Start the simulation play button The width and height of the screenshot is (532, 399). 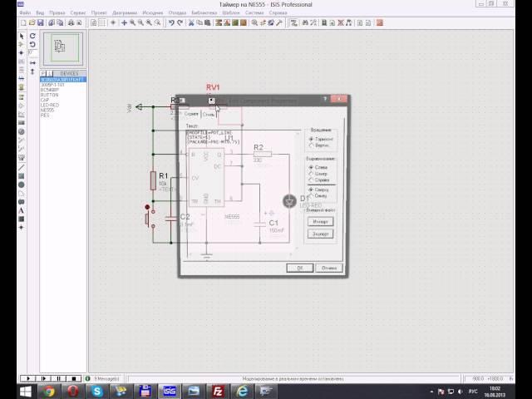[27, 378]
